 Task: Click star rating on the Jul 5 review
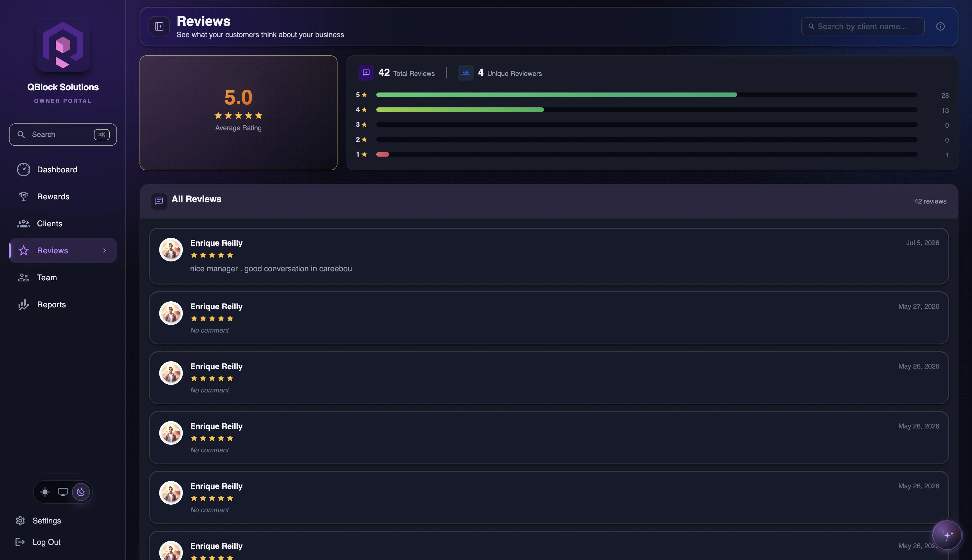[x=212, y=255]
